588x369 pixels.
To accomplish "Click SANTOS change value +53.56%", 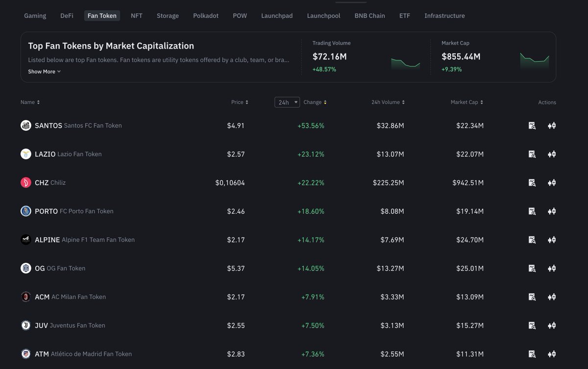I will pyautogui.click(x=311, y=126).
